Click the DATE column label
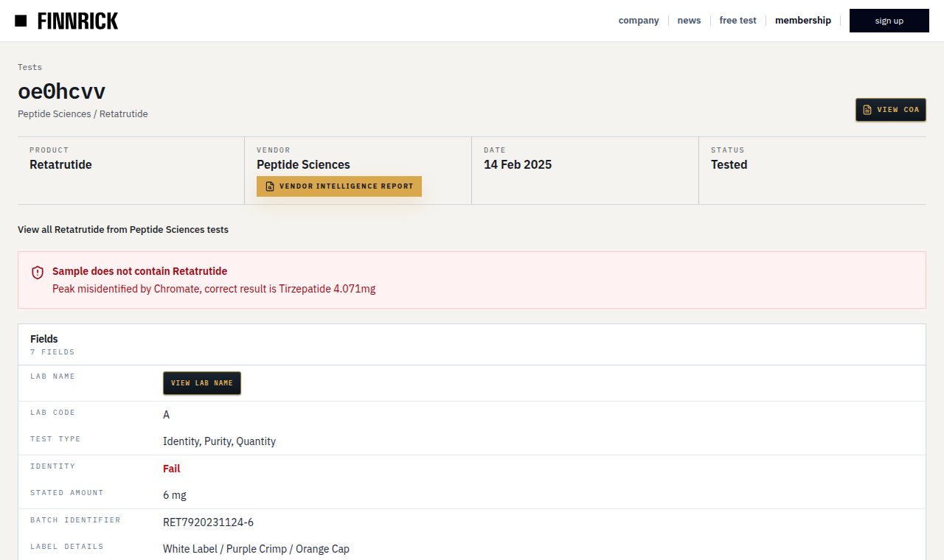Image resolution: width=944 pixels, height=560 pixels. click(x=495, y=150)
